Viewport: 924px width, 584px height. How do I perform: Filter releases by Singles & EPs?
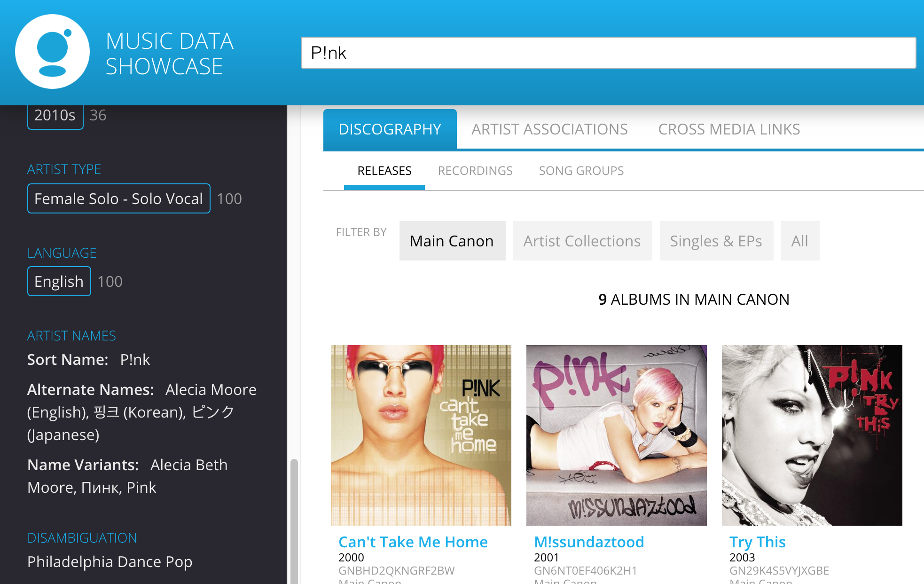pos(716,241)
